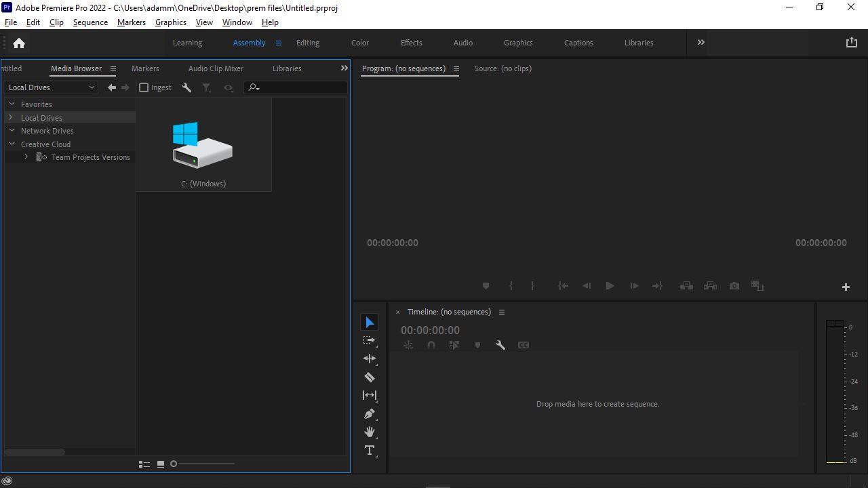Select the Hand tool
868x488 pixels.
370,432
